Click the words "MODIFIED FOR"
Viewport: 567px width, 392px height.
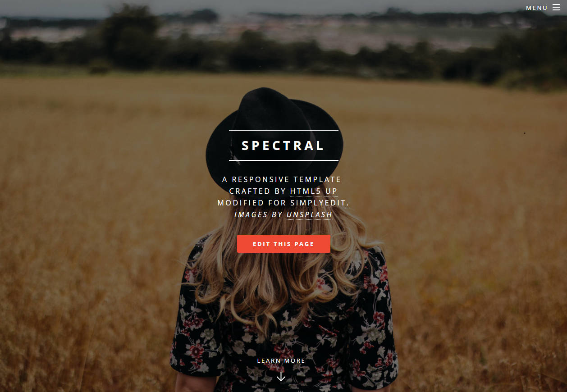pos(251,203)
